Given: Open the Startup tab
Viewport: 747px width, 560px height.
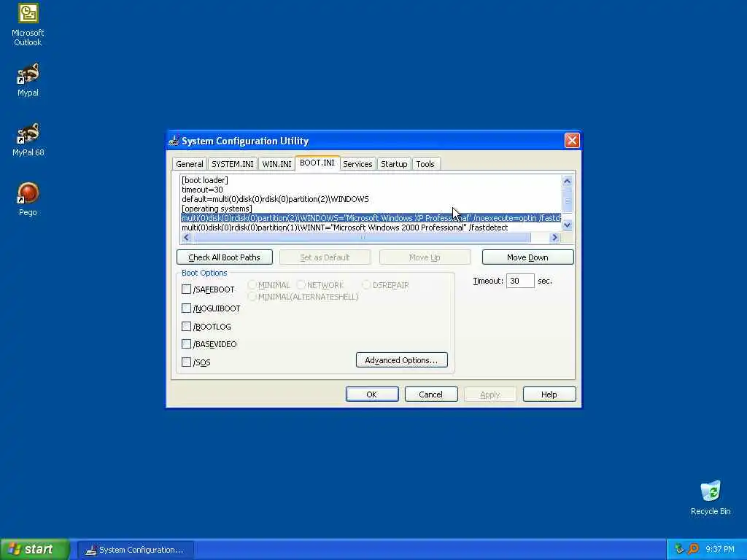Looking at the screenshot, I should [x=394, y=164].
